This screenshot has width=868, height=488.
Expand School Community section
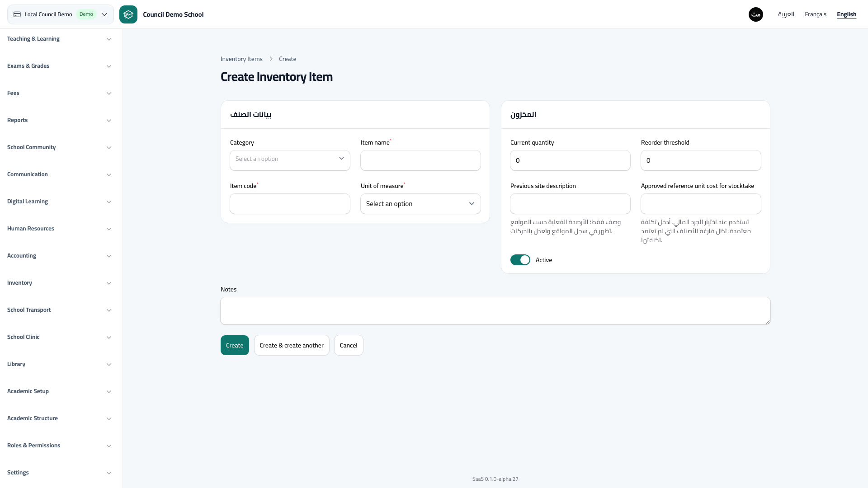59,147
